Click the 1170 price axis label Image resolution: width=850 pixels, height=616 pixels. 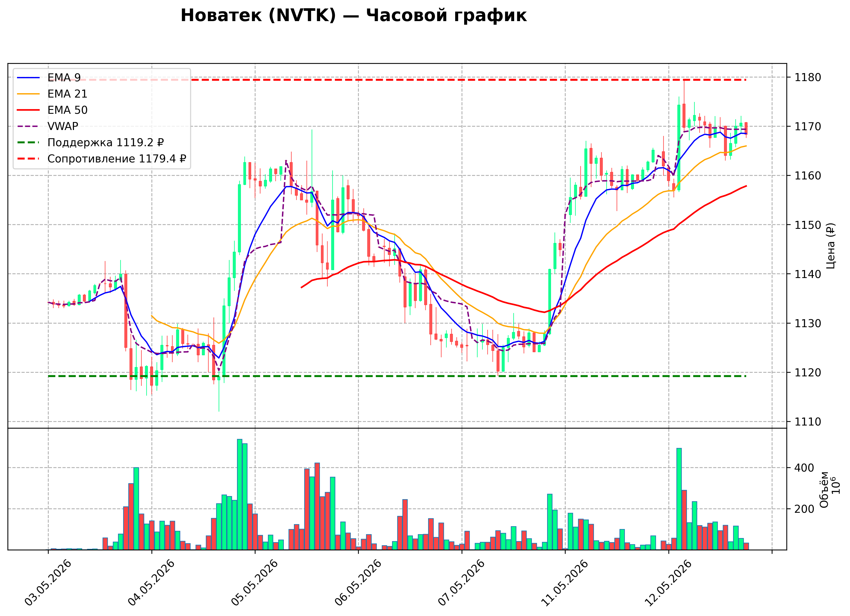(808, 127)
